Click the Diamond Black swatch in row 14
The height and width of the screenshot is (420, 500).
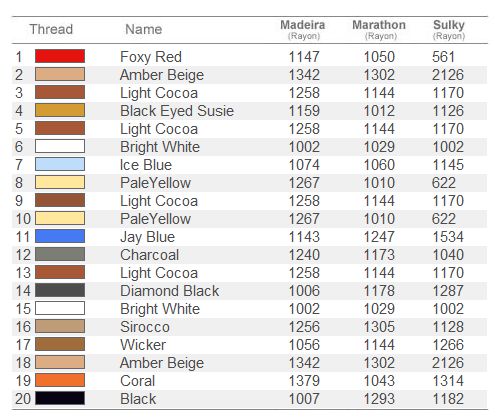coord(60,290)
